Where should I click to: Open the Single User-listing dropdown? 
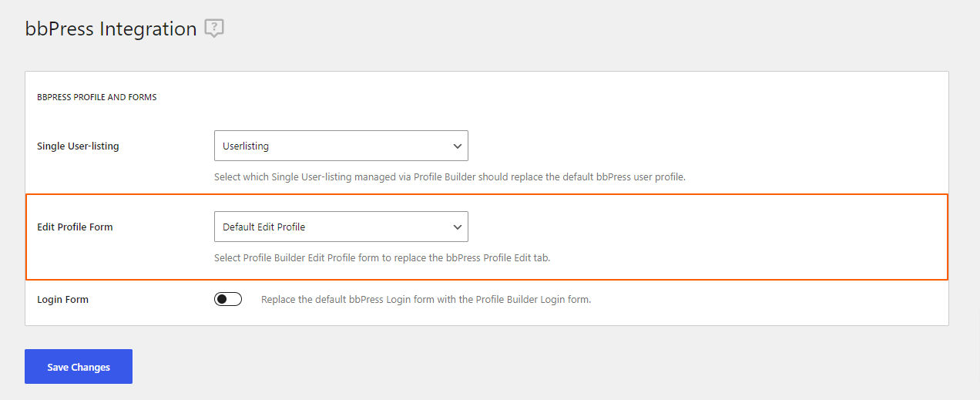(341, 146)
